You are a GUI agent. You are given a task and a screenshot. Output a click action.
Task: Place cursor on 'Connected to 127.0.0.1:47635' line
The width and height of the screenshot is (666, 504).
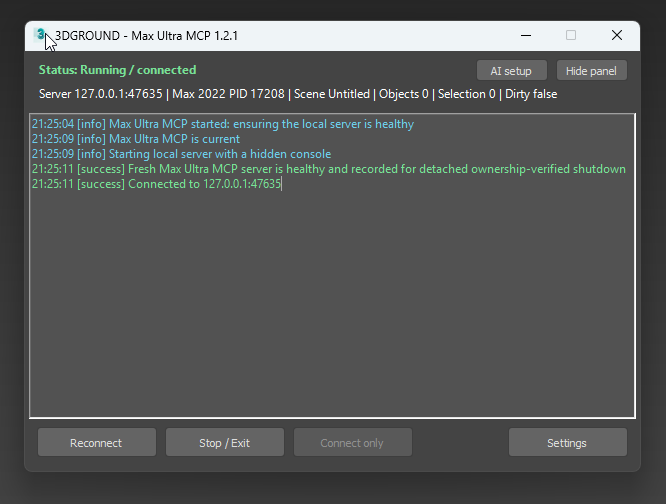point(156,184)
